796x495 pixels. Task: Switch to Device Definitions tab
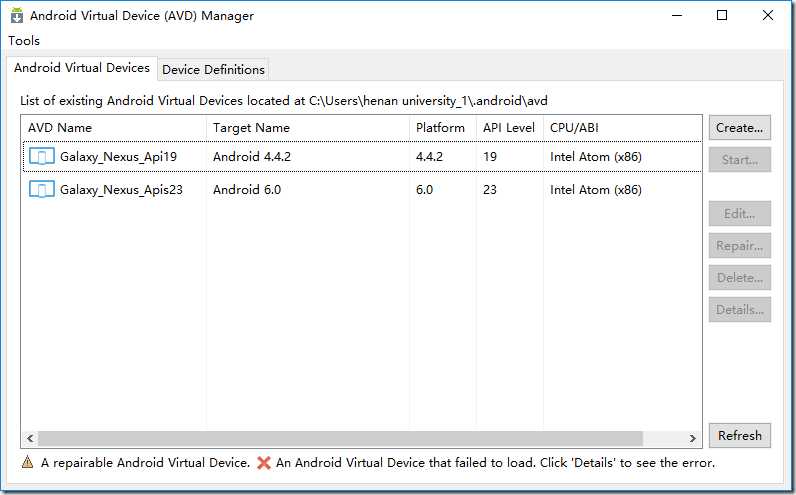(x=213, y=70)
